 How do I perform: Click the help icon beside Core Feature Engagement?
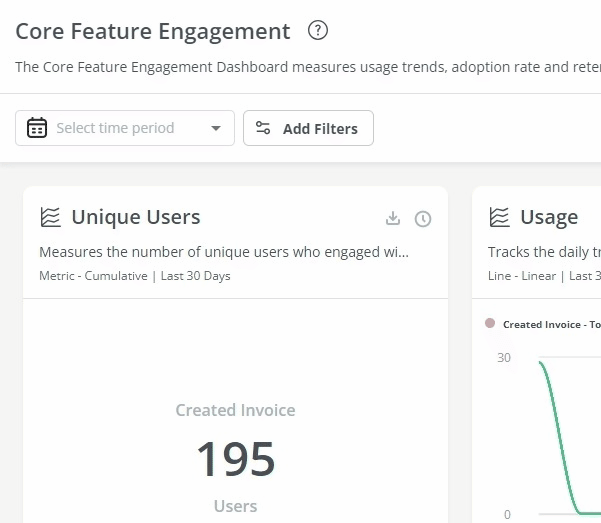[x=318, y=31]
